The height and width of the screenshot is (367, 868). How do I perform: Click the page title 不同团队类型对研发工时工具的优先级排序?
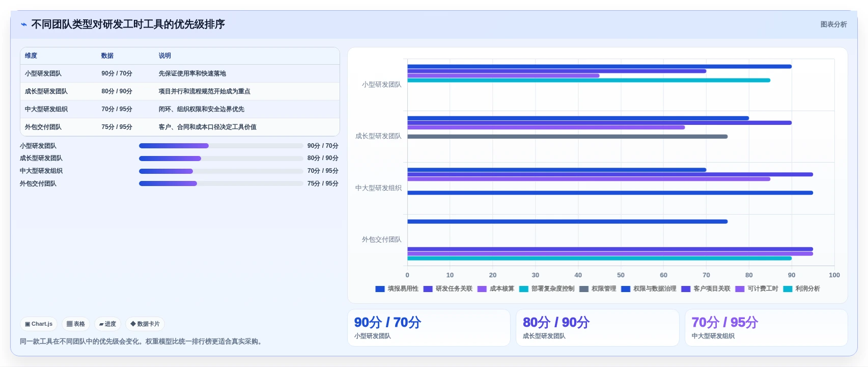point(128,24)
